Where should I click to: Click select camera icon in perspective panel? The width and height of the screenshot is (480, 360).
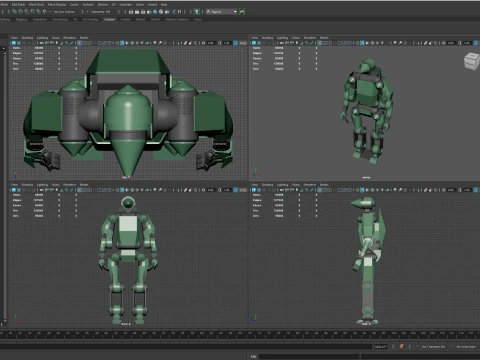pos(254,43)
